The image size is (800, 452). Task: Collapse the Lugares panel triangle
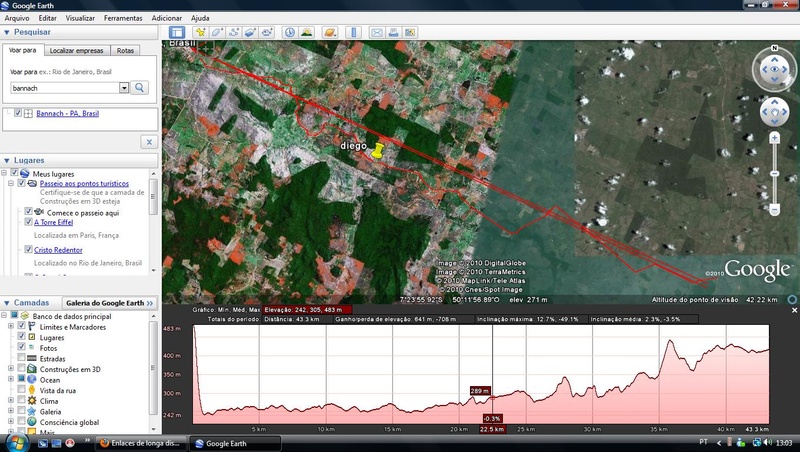7,160
